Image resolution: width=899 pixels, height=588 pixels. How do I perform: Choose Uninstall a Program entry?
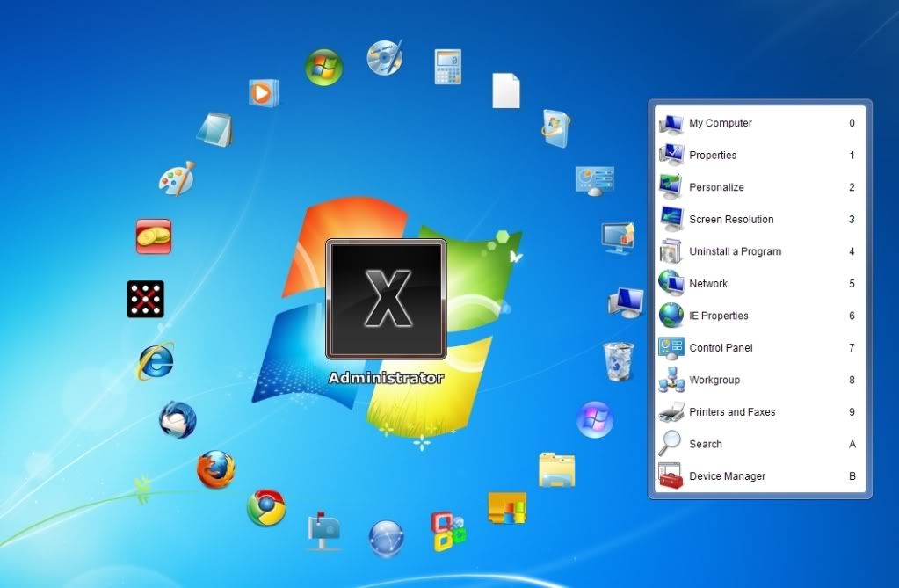(759, 251)
